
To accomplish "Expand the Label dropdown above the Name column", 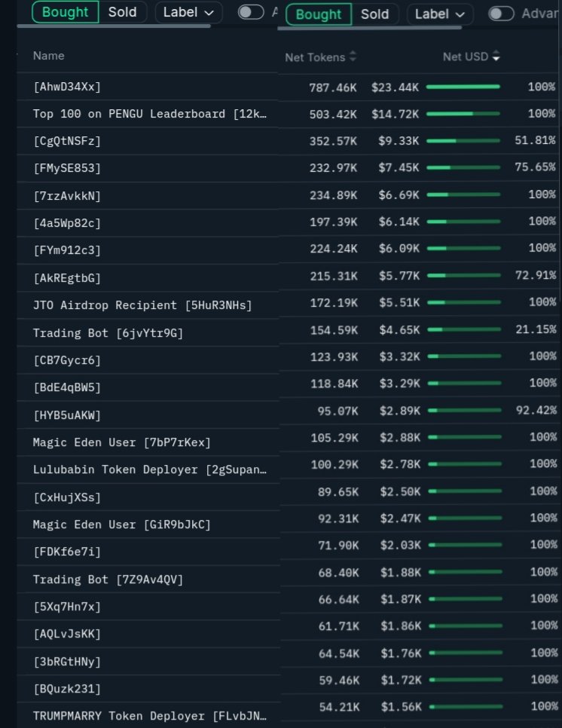I will 188,12.
